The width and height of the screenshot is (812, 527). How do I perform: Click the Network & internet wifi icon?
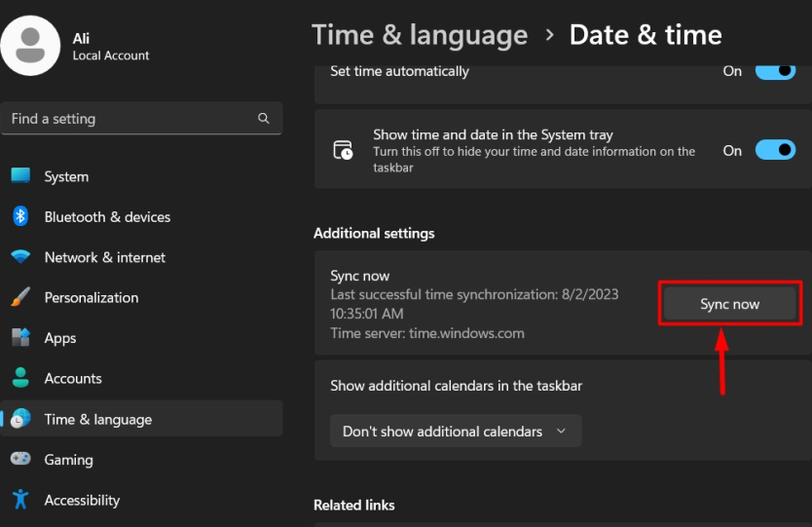pos(20,257)
